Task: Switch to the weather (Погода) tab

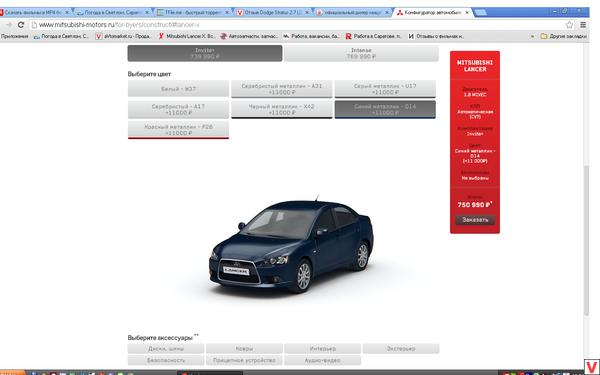Action: pyautogui.click(x=112, y=12)
